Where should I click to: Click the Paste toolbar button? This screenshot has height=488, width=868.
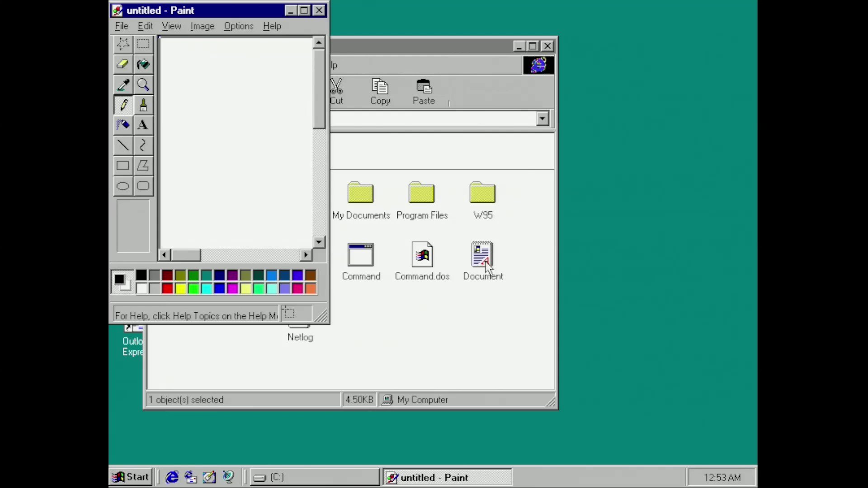pos(424,92)
